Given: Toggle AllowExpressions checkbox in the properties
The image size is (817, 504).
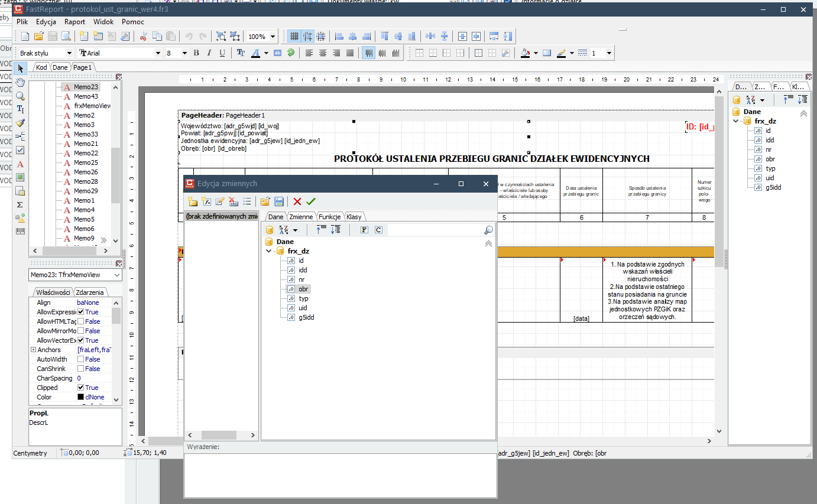Looking at the screenshot, I should [80, 312].
